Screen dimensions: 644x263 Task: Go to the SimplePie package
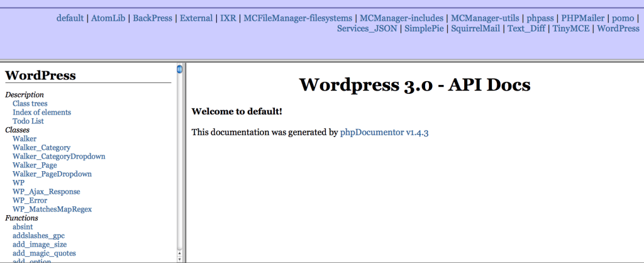pos(425,28)
